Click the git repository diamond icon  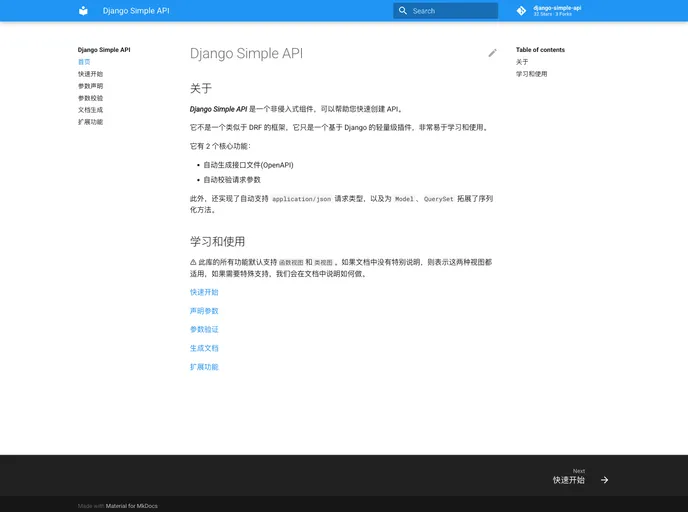[x=521, y=11]
